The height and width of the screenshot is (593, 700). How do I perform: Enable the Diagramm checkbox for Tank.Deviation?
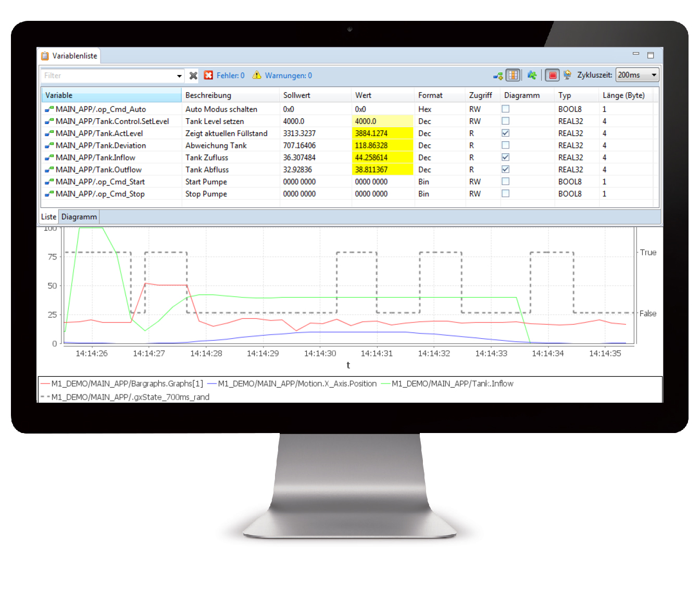pos(505,145)
